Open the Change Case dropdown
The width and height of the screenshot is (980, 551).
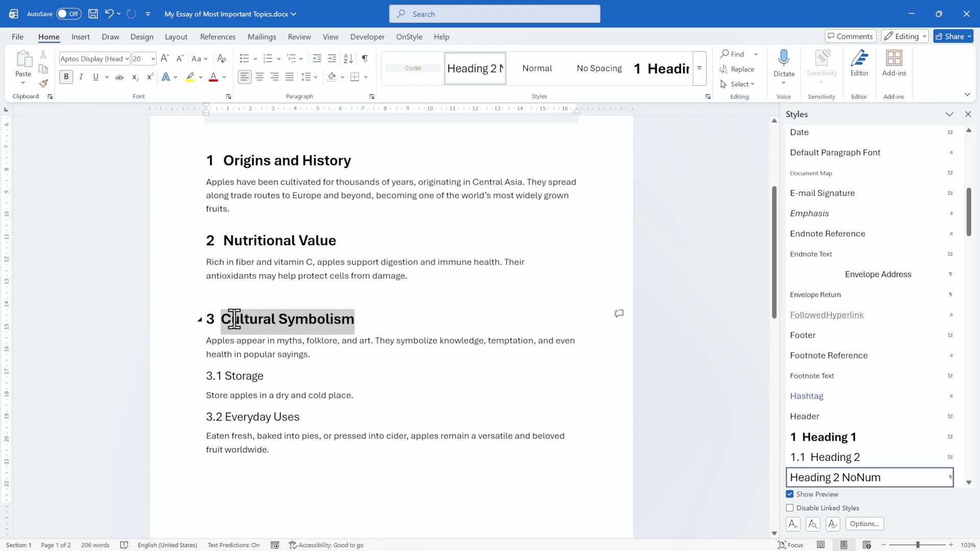[200, 59]
